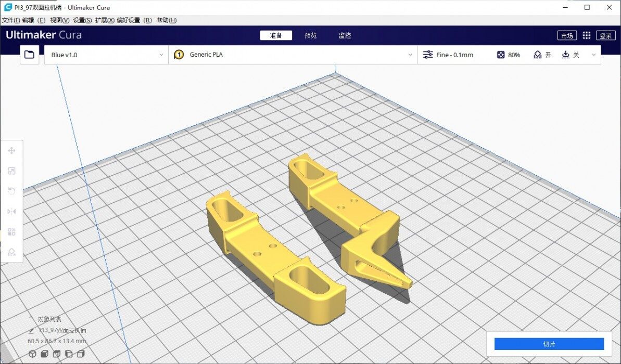
Task: Open the Per Model Settings tool
Action: (11, 232)
